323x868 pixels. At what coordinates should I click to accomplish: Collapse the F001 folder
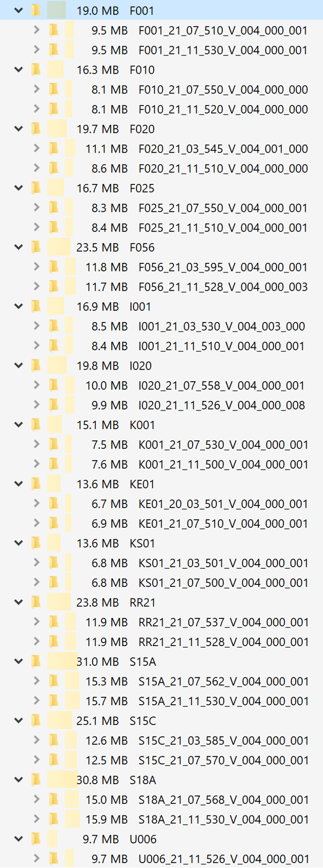coord(18,10)
